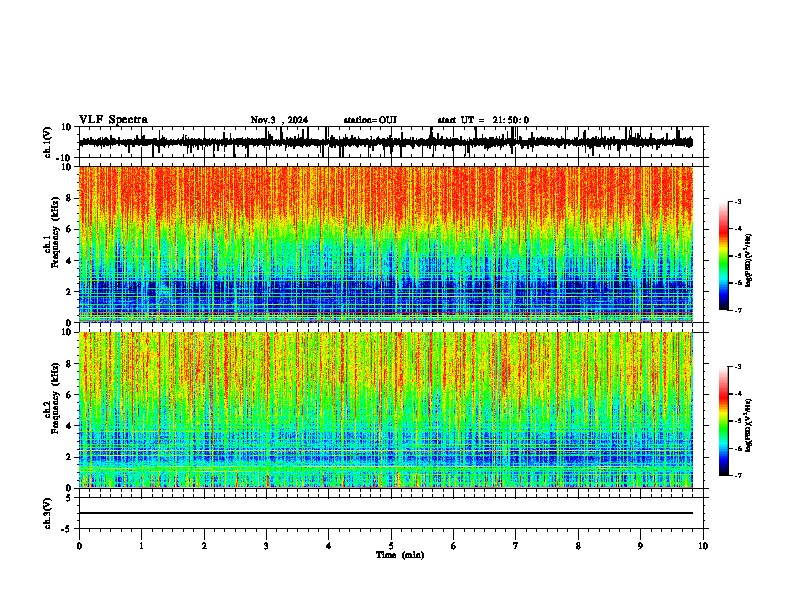Image resolution: width=792 pixels, height=612 pixels.
Task: Click the 8 tick label on Time axis
Action: pos(578,546)
